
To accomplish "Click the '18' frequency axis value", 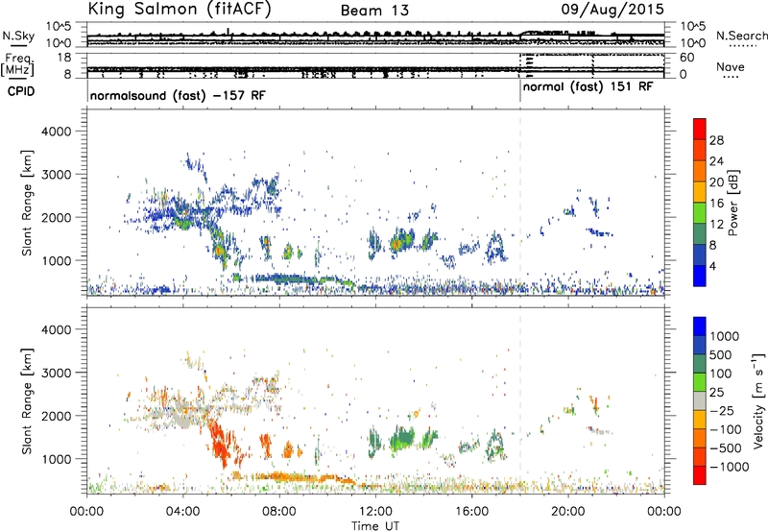I will coord(63,58).
